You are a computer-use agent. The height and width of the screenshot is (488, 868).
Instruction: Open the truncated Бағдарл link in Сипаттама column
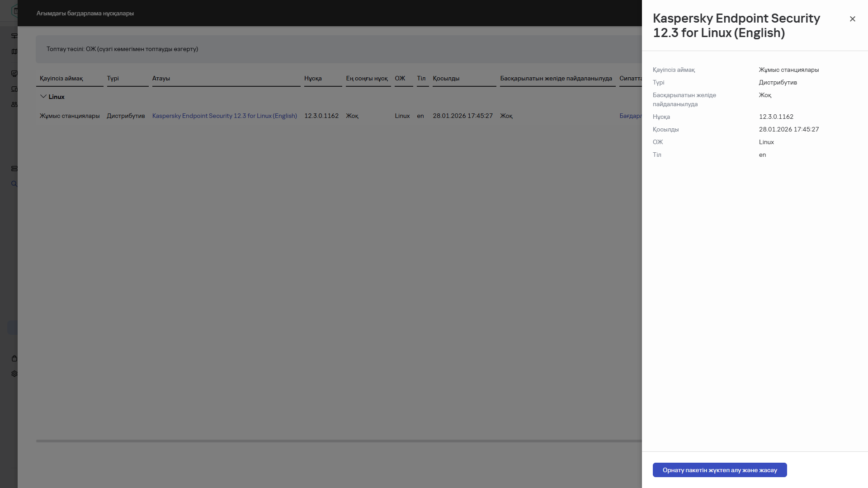point(630,116)
